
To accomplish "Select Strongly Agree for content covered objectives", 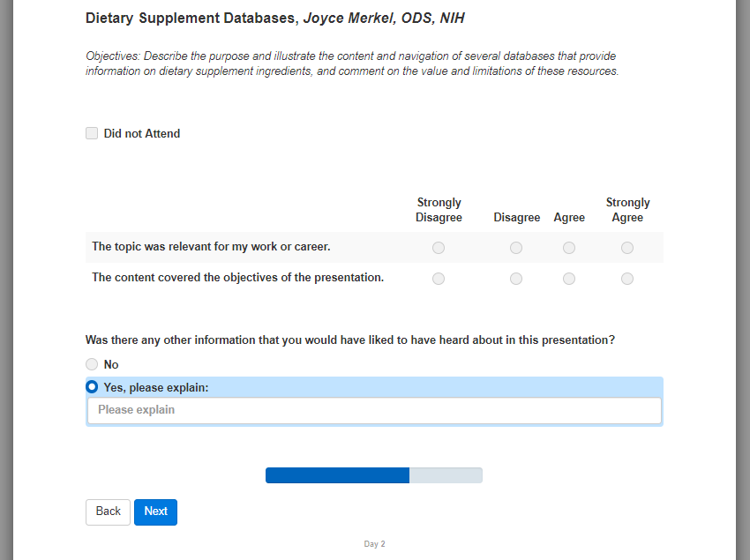I will pyautogui.click(x=627, y=279).
